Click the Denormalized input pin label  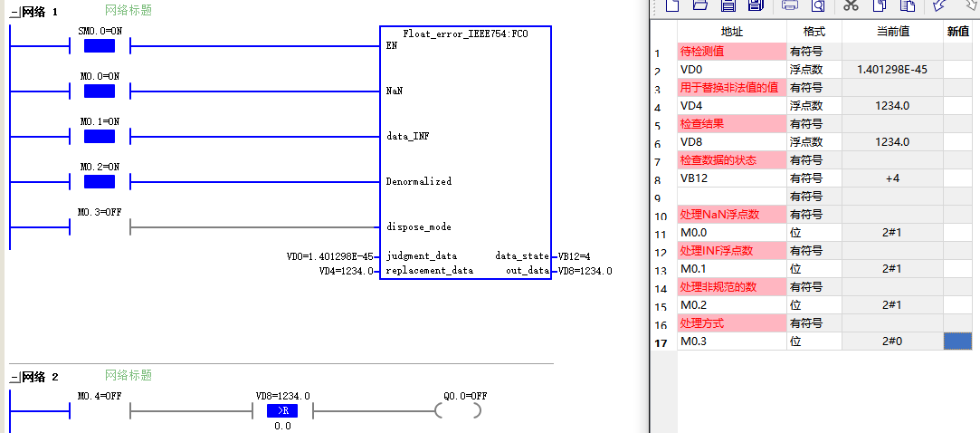point(419,181)
